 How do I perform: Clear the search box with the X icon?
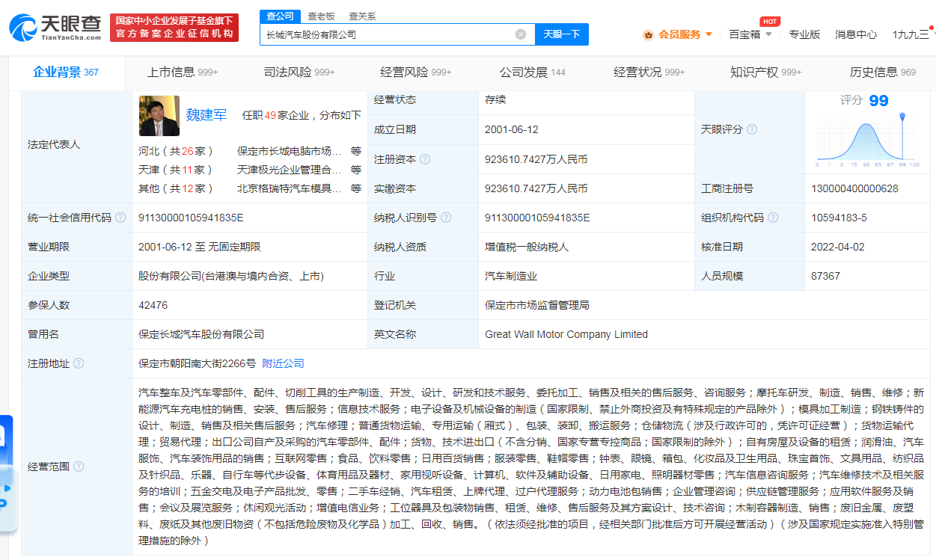point(521,34)
